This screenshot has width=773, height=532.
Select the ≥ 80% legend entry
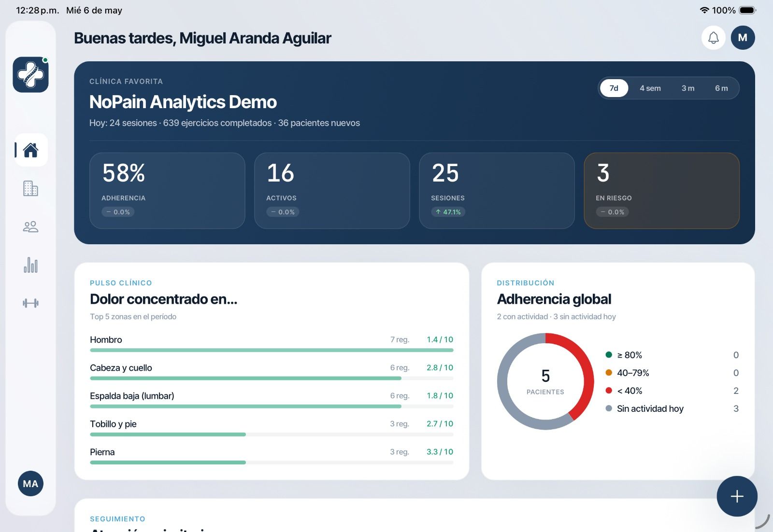(672, 355)
